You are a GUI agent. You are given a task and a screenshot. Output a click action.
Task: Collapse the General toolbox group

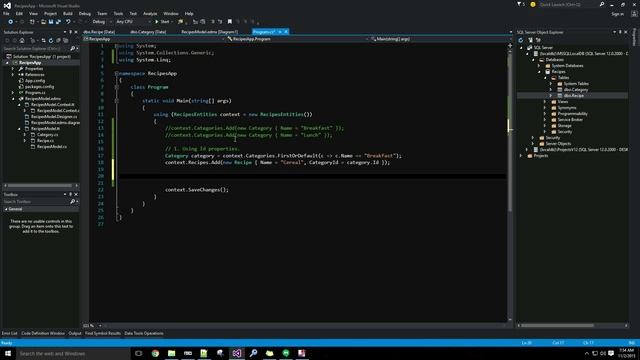click(x=6, y=209)
